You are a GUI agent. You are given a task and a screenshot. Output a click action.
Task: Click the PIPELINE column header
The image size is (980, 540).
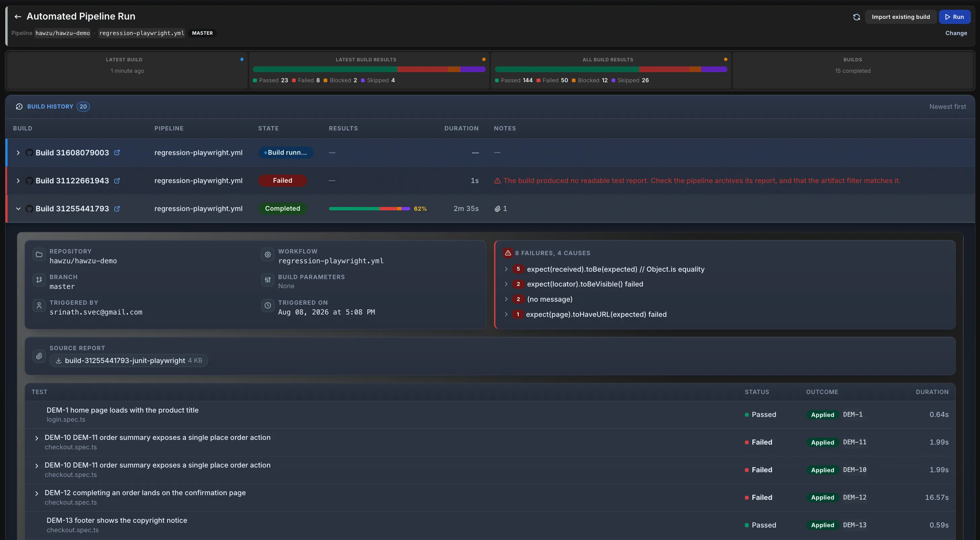(x=169, y=128)
